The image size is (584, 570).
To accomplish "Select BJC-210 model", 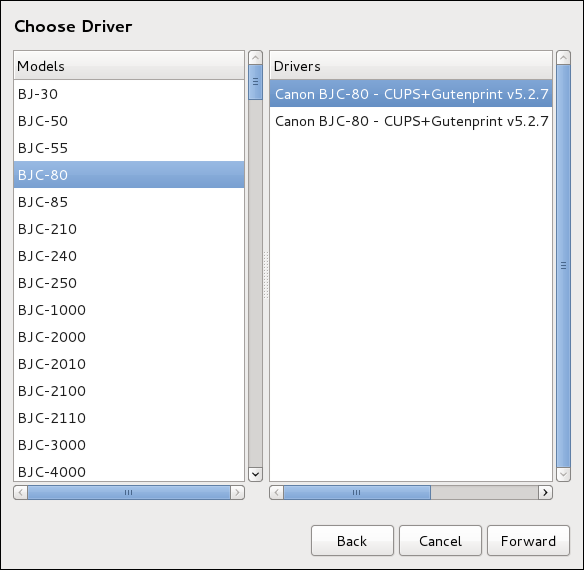I will [129, 229].
